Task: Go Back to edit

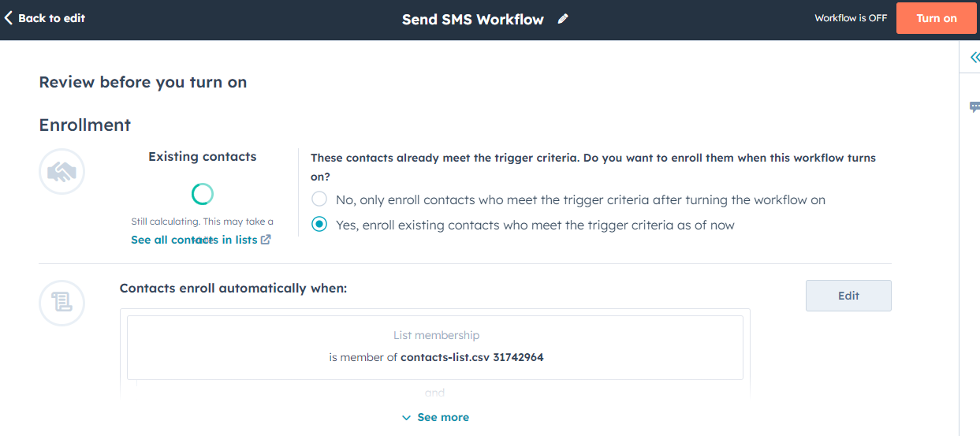Action: coord(45,17)
